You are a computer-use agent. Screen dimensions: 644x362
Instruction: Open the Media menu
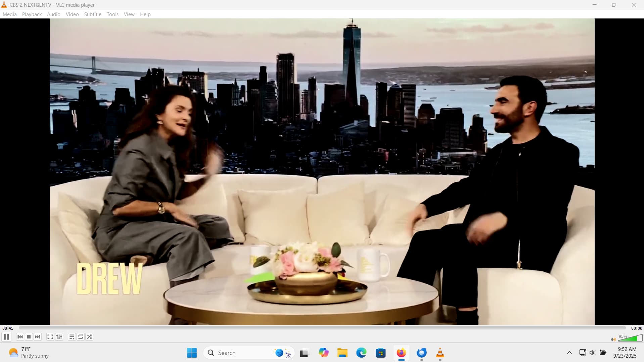(9, 14)
